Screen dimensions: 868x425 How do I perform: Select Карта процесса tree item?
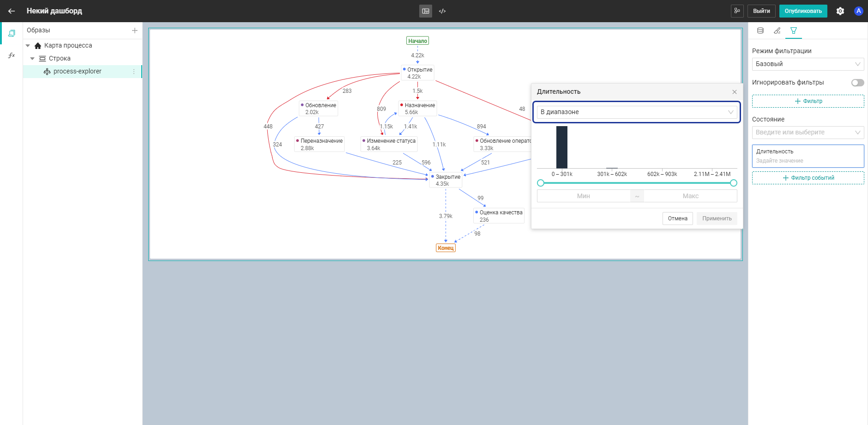point(68,46)
